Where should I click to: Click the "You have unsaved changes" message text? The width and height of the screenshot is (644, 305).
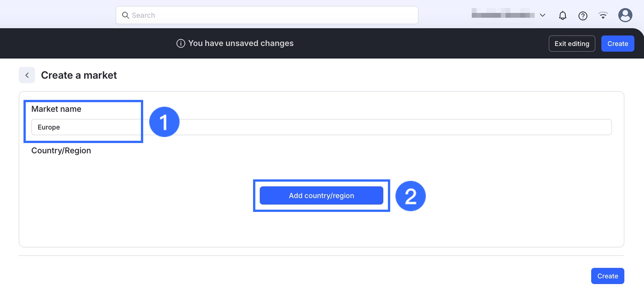click(x=241, y=44)
